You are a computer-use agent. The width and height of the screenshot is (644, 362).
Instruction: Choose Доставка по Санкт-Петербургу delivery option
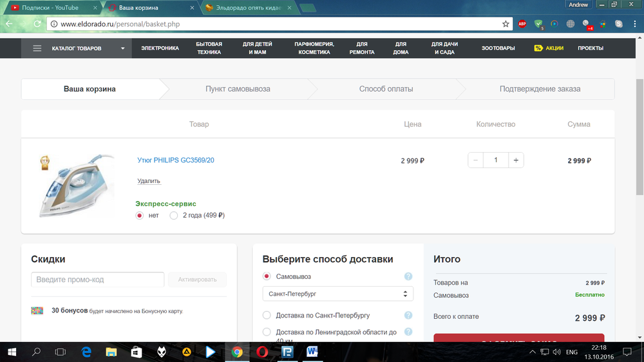click(267, 316)
